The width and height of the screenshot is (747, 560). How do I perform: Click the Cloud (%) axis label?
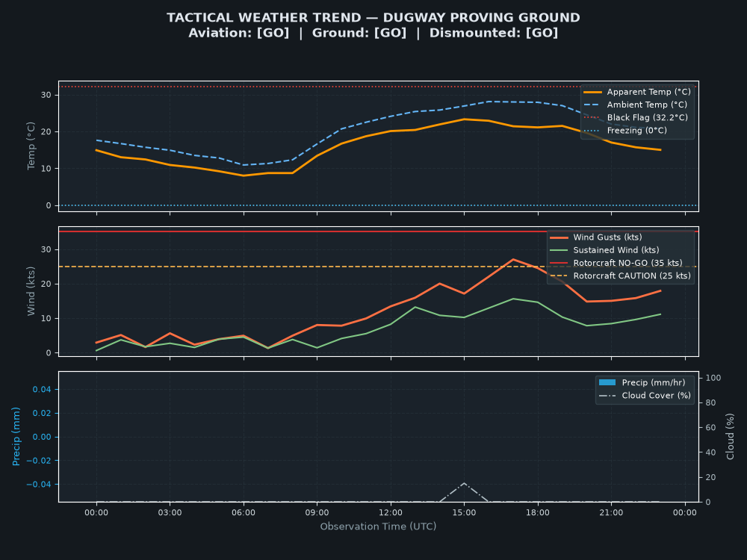point(730,437)
